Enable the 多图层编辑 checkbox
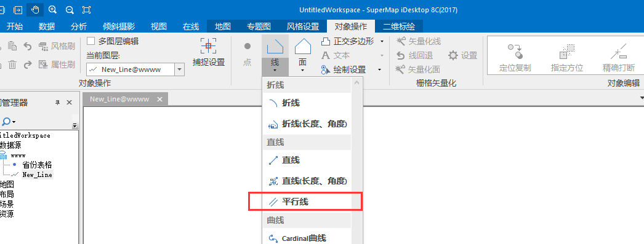The width and height of the screenshot is (644, 244). [91, 41]
